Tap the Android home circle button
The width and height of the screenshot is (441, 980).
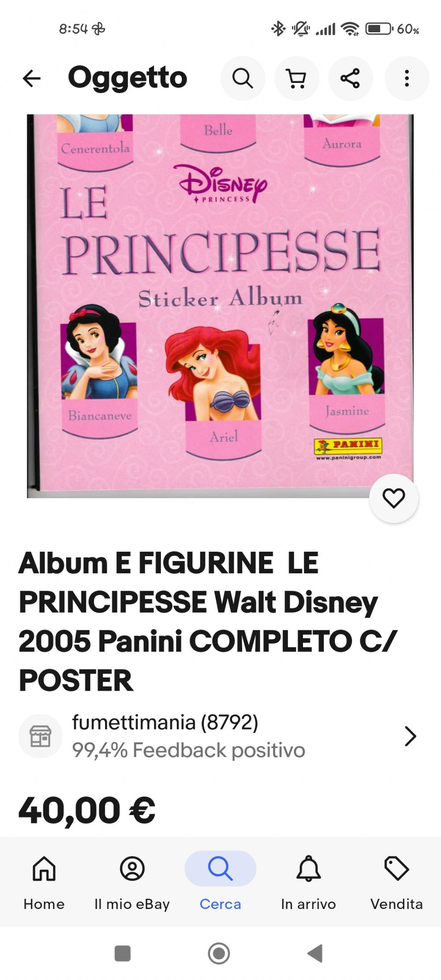pyautogui.click(x=219, y=953)
